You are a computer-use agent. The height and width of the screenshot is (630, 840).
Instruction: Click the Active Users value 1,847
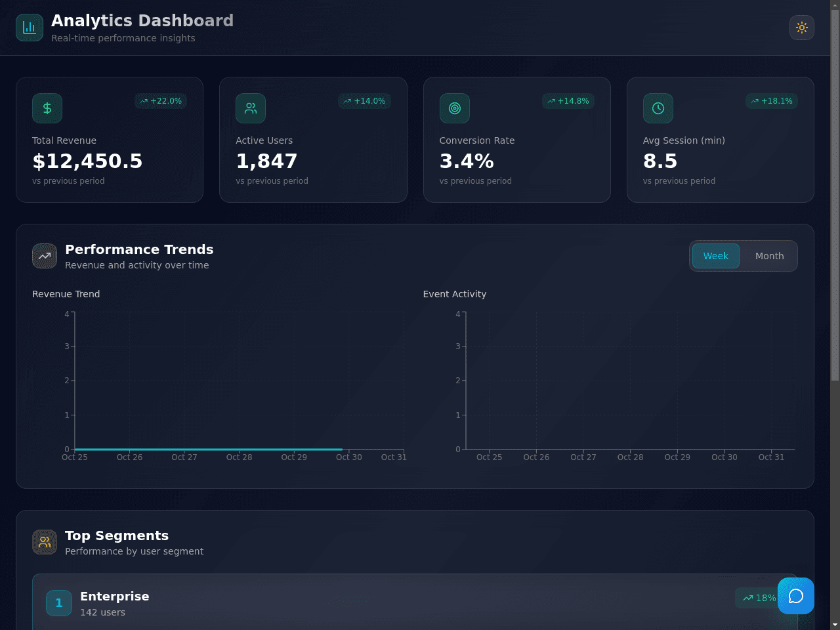pos(266,161)
